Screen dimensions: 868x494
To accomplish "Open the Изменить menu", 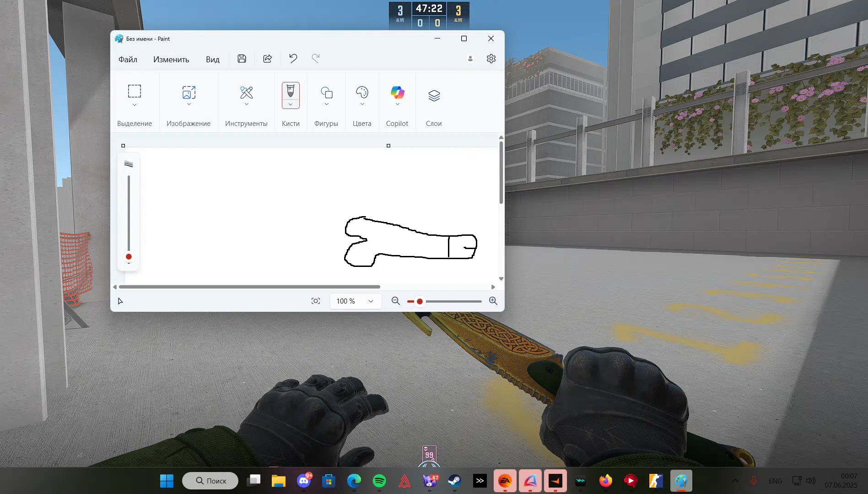I will point(171,59).
